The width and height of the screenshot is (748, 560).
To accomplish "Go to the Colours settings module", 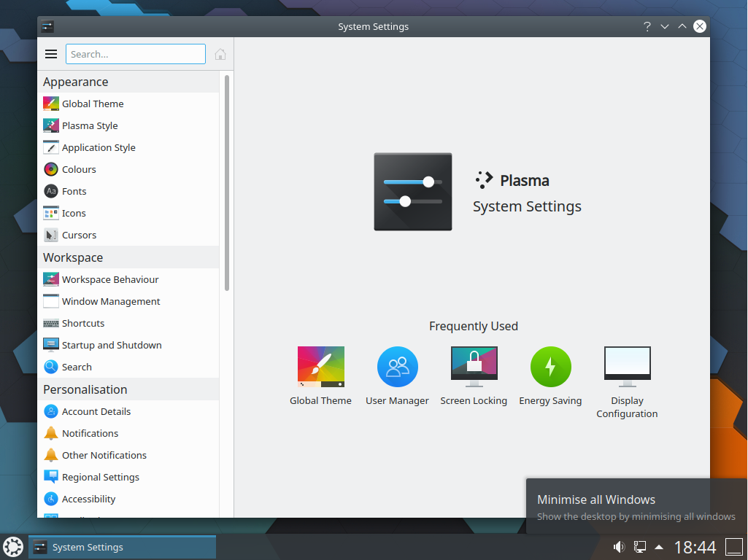I will 128,170.
